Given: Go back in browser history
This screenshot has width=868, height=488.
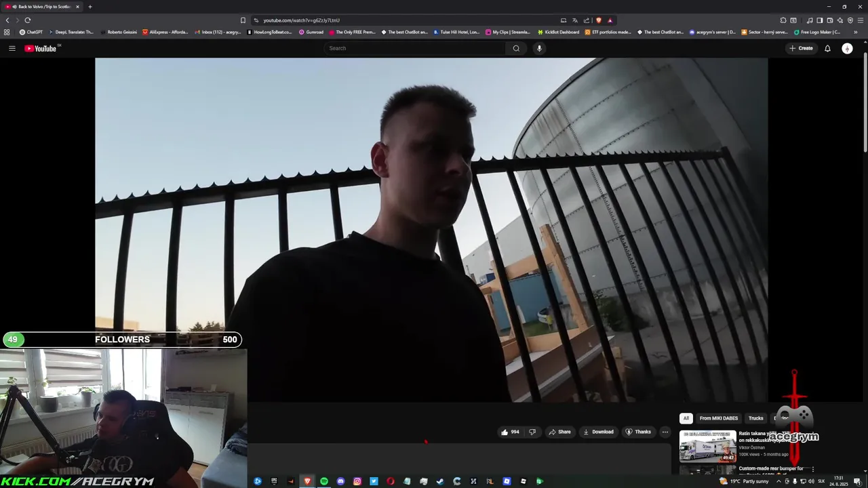Looking at the screenshot, I should 7,20.
